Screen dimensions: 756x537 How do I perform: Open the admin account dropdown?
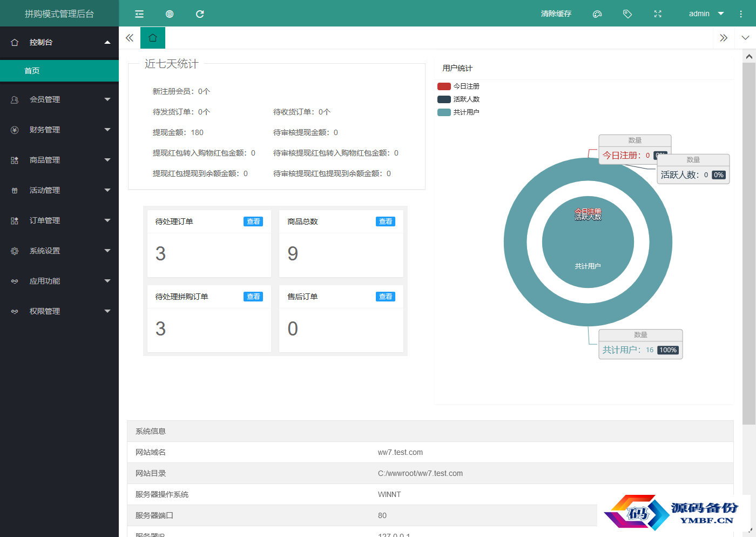706,14
